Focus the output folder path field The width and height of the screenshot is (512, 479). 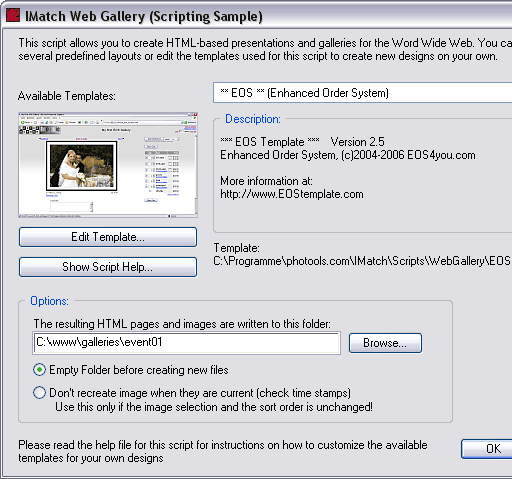(x=187, y=342)
